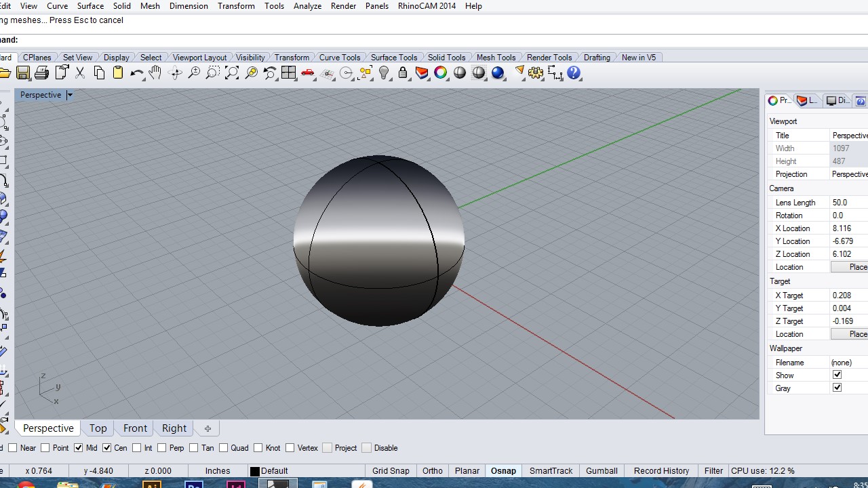Click the blue sphere Render icon

(498, 73)
